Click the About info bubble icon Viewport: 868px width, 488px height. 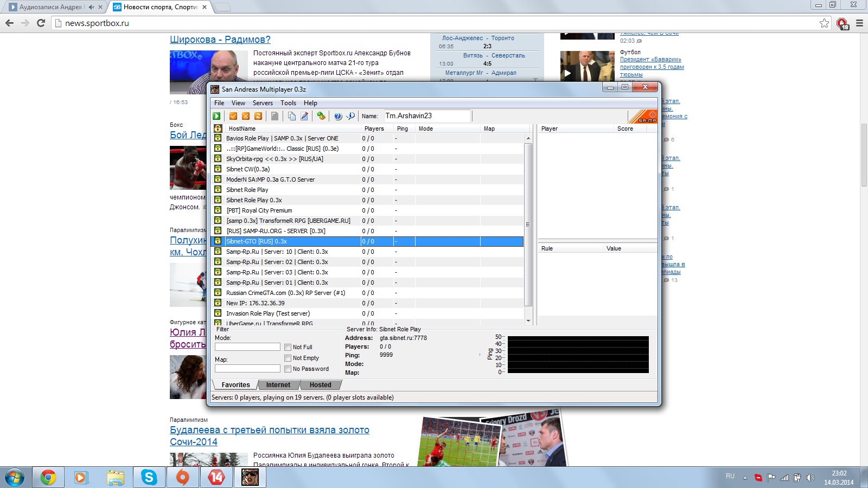tap(350, 116)
